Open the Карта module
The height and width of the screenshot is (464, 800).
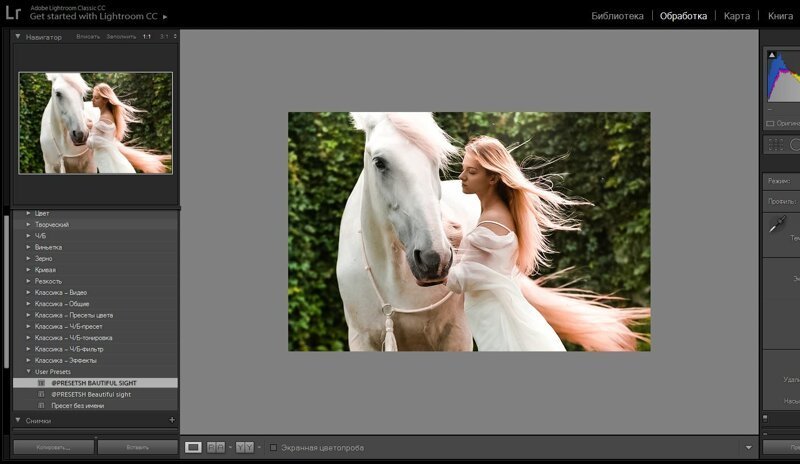[x=737, y=16]
